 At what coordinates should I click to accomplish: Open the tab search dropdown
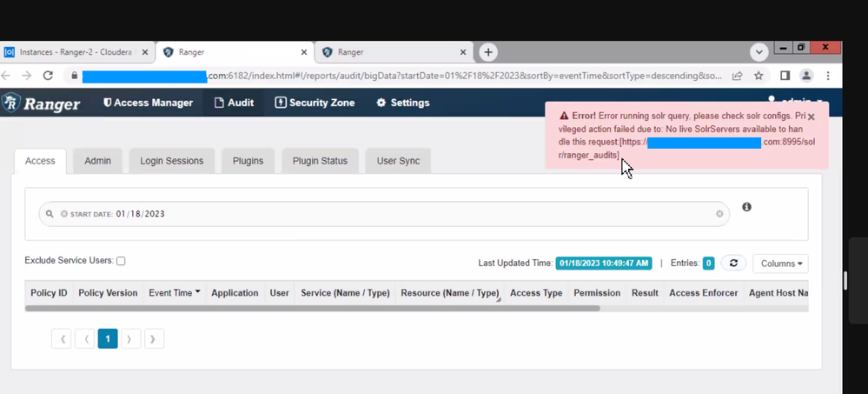[x=759, y=52]
